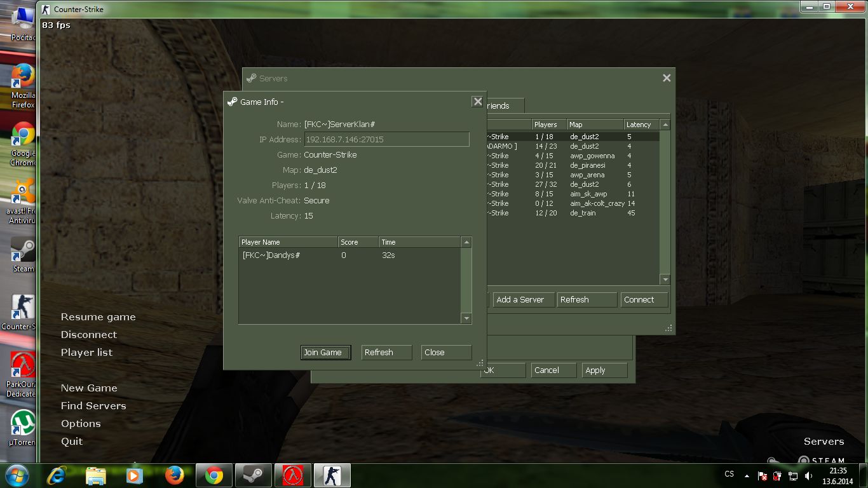Sort players by Player Name column
Viewport: 868px width, 488px height.
(x=288, y=242)
